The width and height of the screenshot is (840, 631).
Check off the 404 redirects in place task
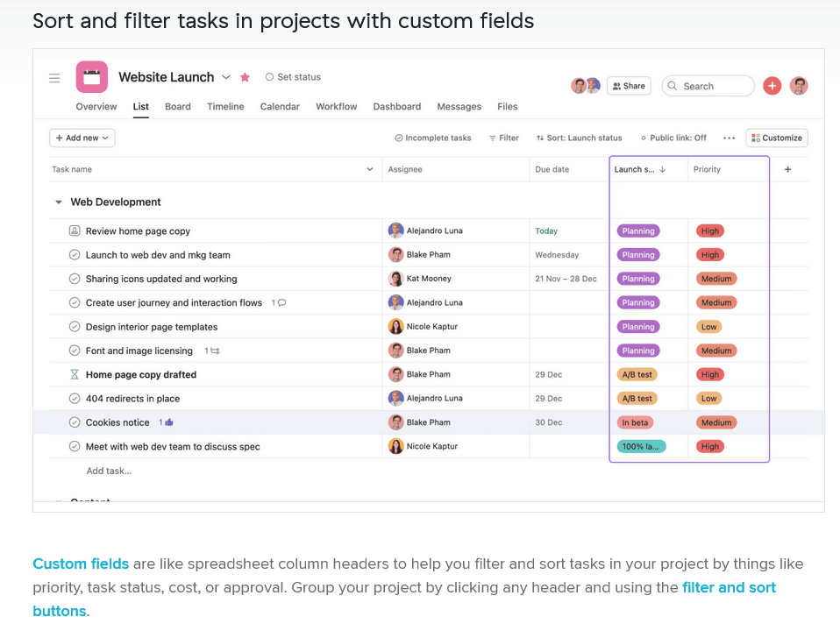click(75, 399)
